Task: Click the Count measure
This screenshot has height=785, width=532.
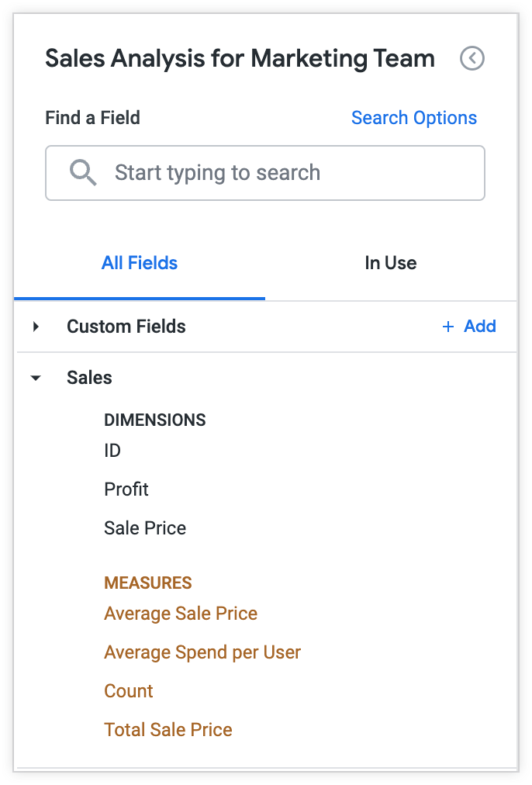Action: 128,691
